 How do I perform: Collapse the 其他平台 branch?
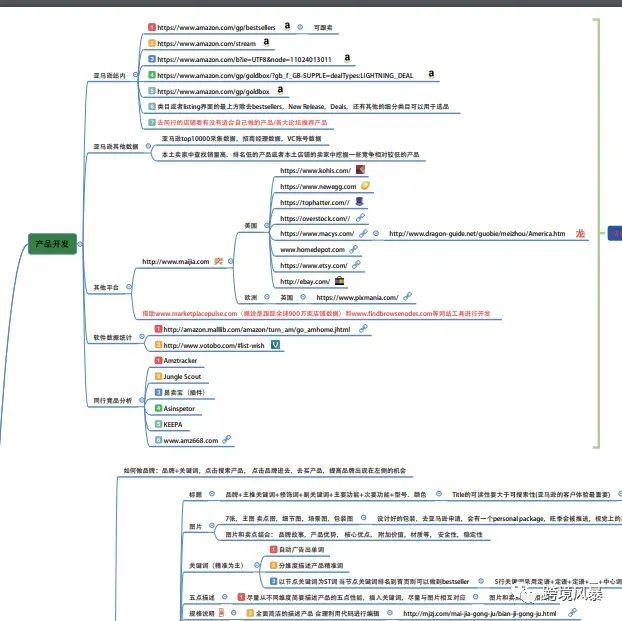[x=129, y=286]
